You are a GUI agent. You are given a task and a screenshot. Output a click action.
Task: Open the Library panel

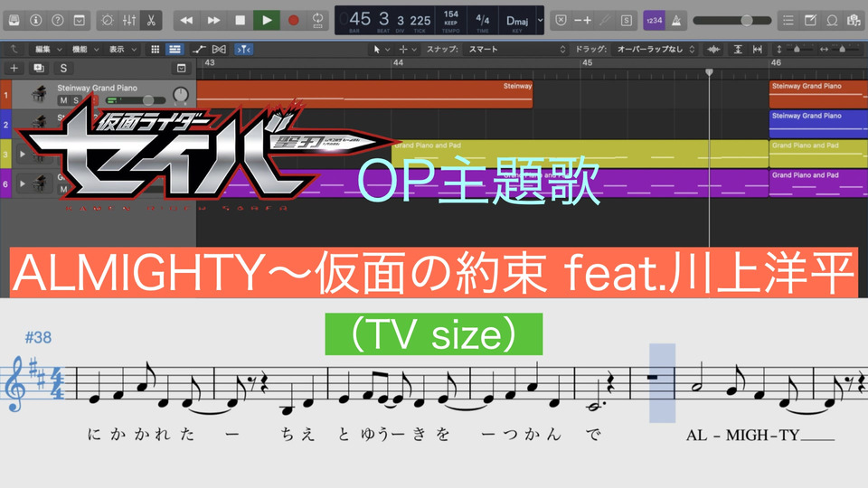pos(14,21)
